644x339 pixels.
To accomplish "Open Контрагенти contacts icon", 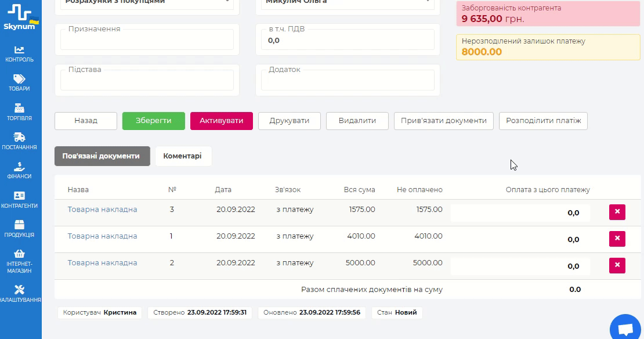I will (20, 196).
